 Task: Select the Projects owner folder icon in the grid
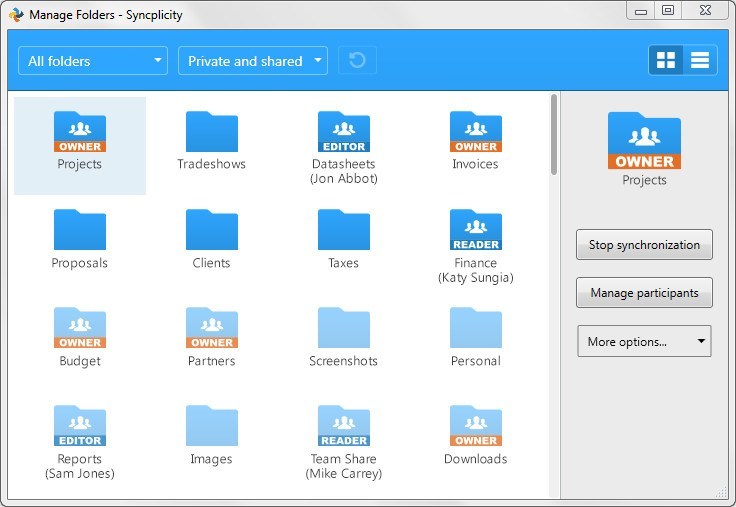[80, 131]
